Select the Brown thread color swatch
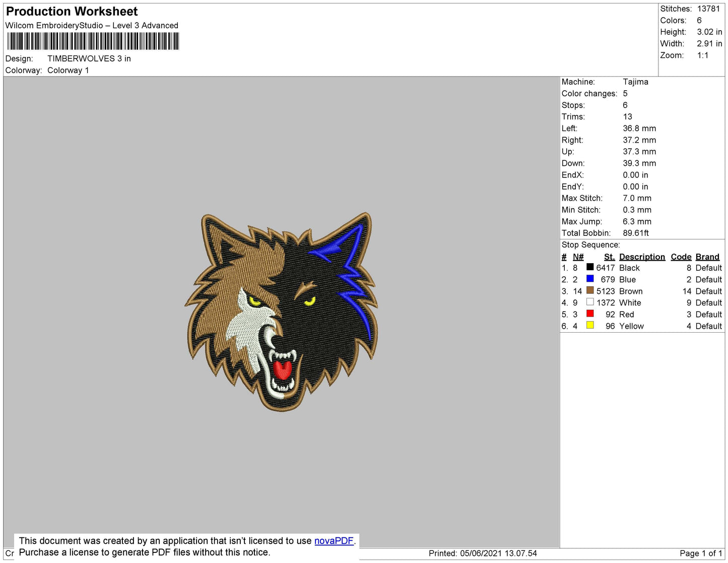Image resolution: width=728 pixels, height=563 pixels. point(590,290)
